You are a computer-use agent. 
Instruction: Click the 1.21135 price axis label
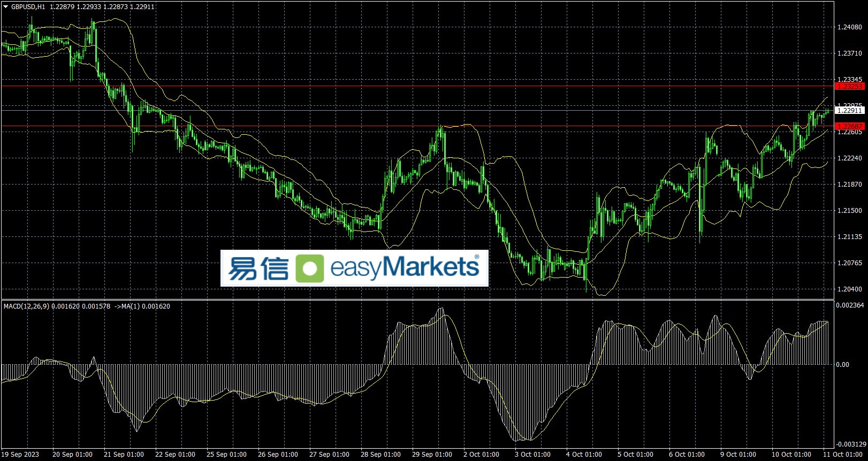[850, 237]
